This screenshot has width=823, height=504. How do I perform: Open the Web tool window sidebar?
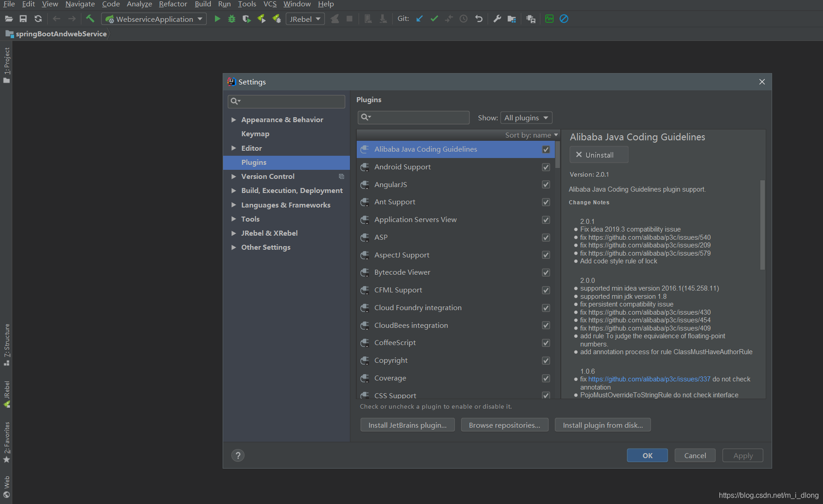pos(6,487)
